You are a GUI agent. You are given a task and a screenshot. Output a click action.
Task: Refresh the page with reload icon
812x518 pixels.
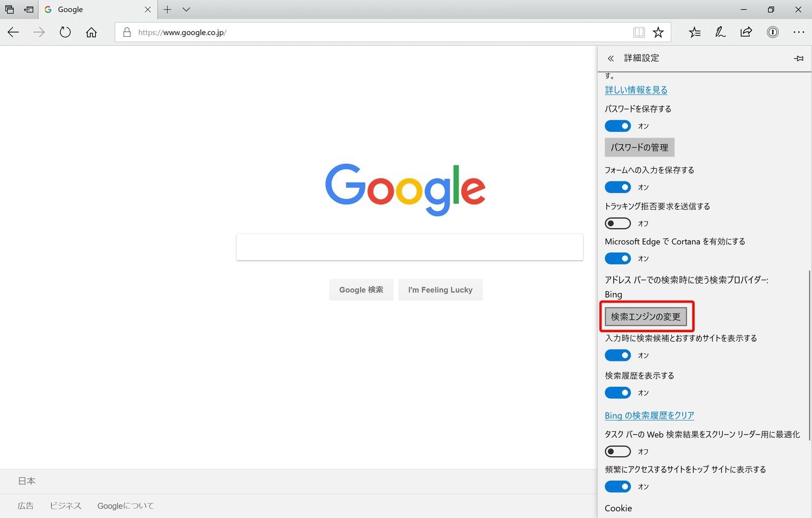[65, 33]
